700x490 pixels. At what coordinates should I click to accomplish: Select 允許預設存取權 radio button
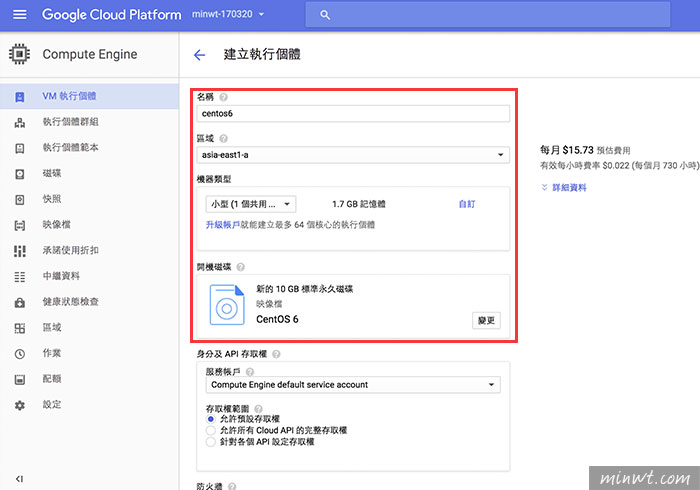[211, 419]
